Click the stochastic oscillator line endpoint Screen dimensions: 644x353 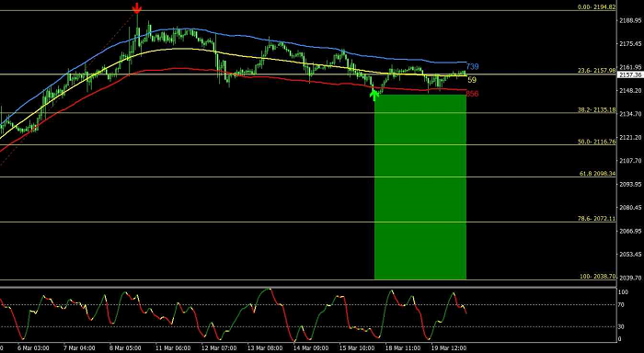[x=466, y=313]
